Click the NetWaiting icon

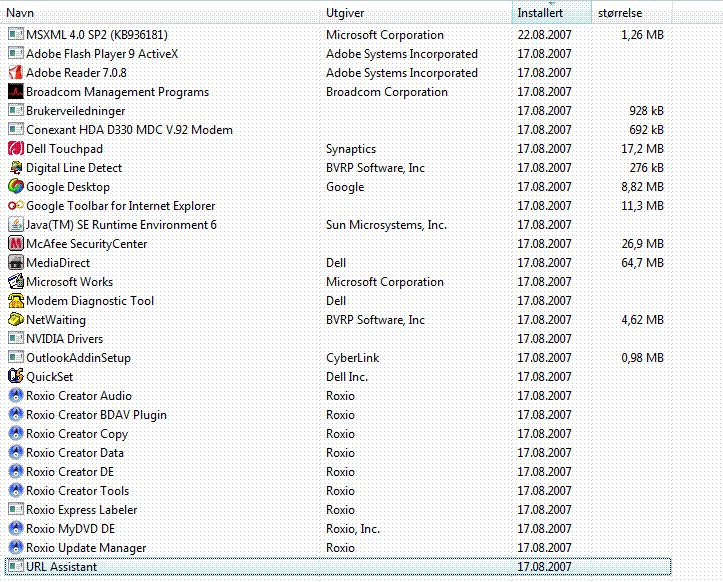click(x=16, y=320)
